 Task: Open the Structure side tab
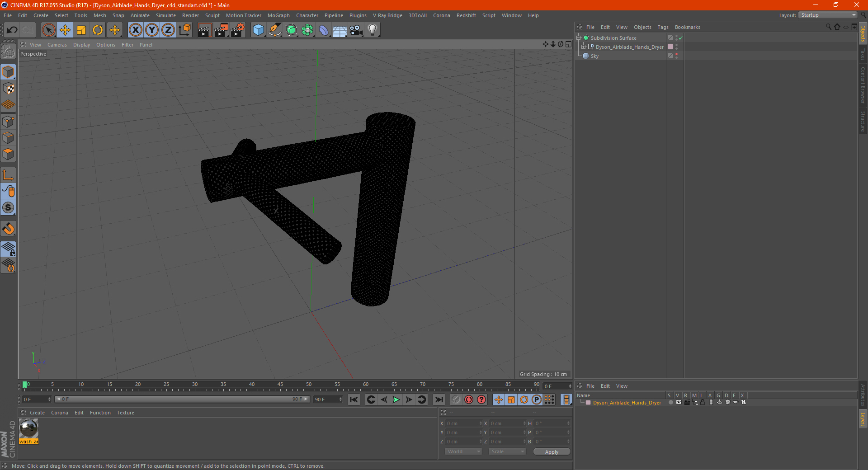pos(863,121)
